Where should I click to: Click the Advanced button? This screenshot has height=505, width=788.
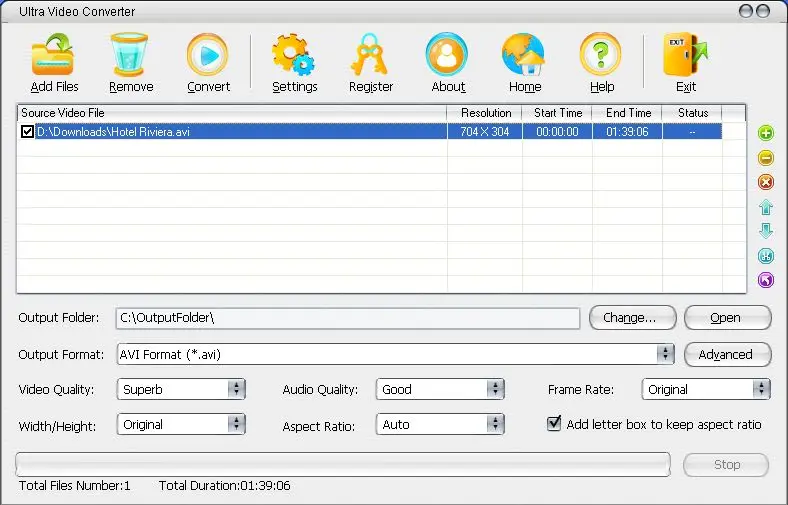click(x=728, y=354)
